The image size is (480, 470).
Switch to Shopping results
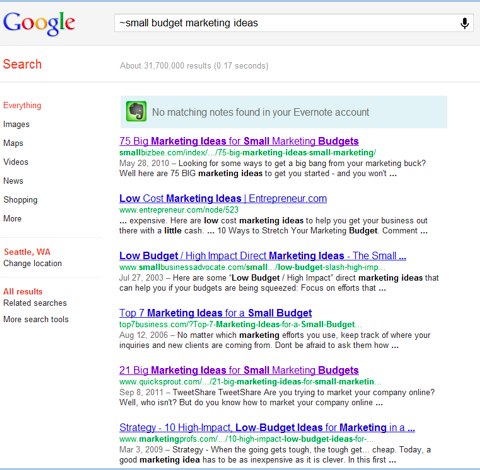(x=20, y=200)
